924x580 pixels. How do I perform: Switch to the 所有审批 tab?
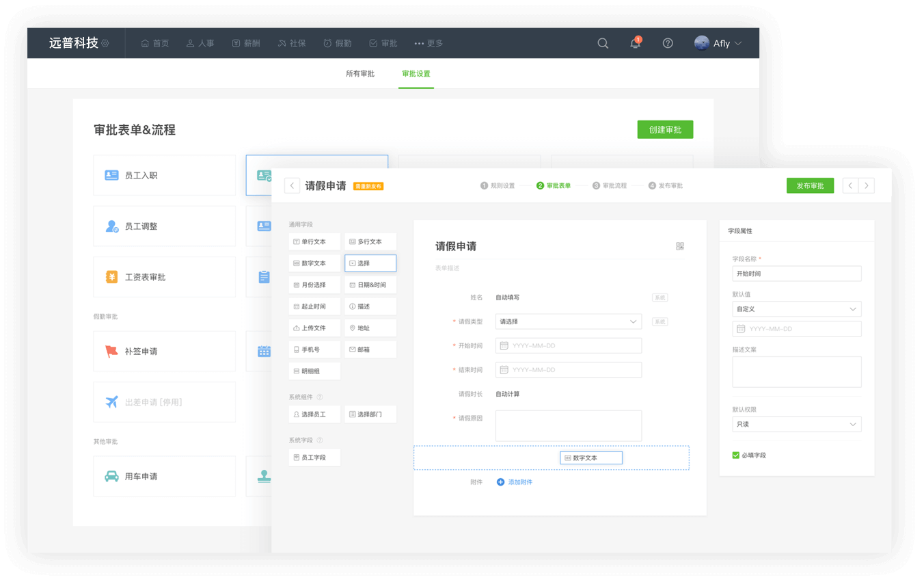tap(360, 74)
